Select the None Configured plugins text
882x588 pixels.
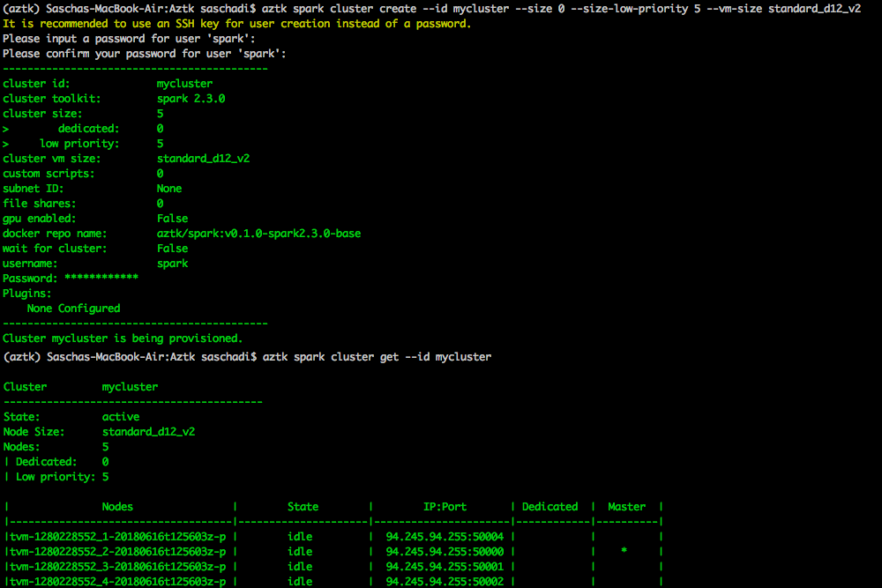point(74,308)
